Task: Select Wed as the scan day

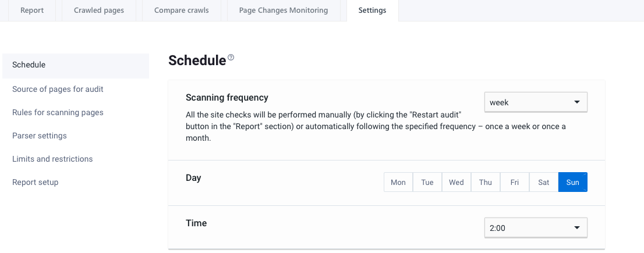Action: point(457,182)
